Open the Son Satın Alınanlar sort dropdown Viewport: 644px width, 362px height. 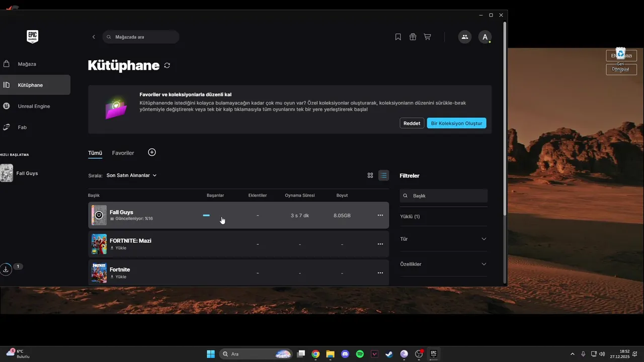click(132, 175)
